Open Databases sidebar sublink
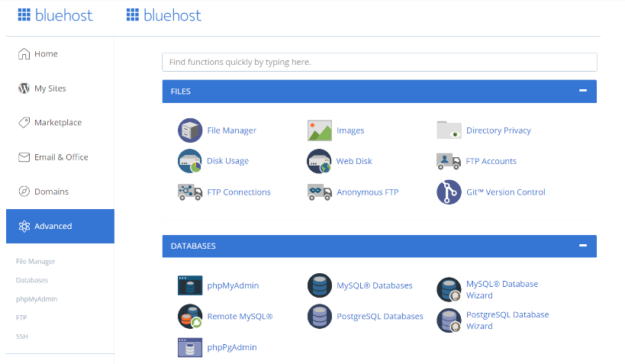This screenshot has width=625, height=364. pos(32,280)
